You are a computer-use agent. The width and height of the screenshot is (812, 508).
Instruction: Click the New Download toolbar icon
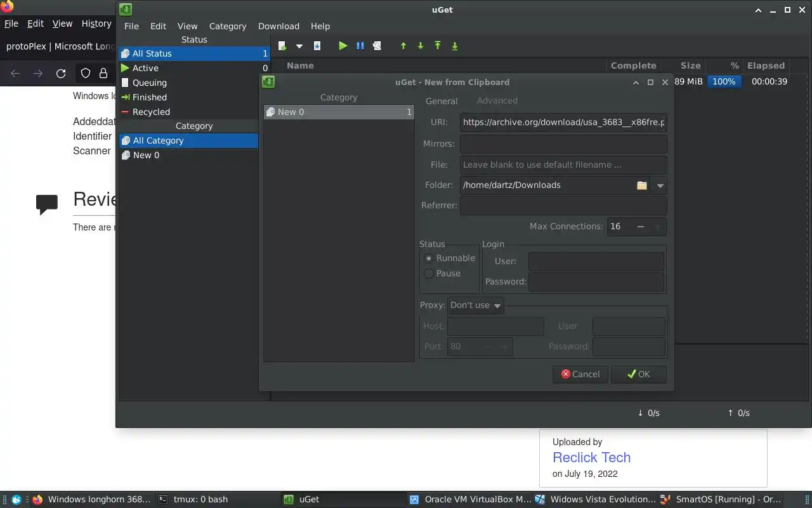click(x=282, y=46)
